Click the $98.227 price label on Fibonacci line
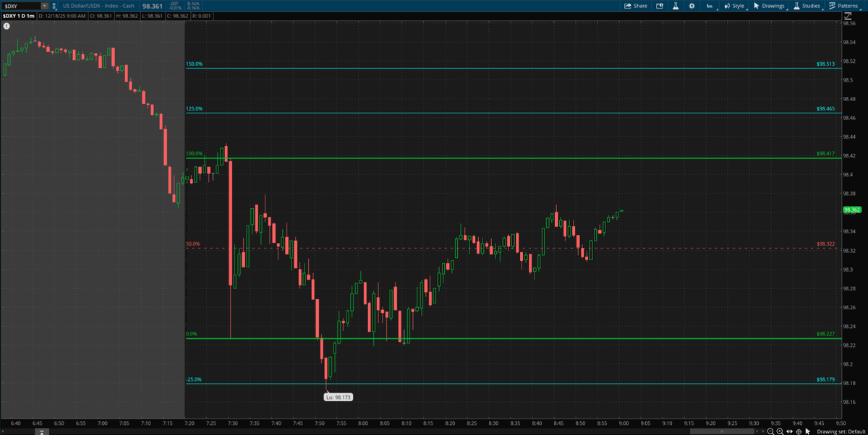868x435 pixels. tap(825, 334)
